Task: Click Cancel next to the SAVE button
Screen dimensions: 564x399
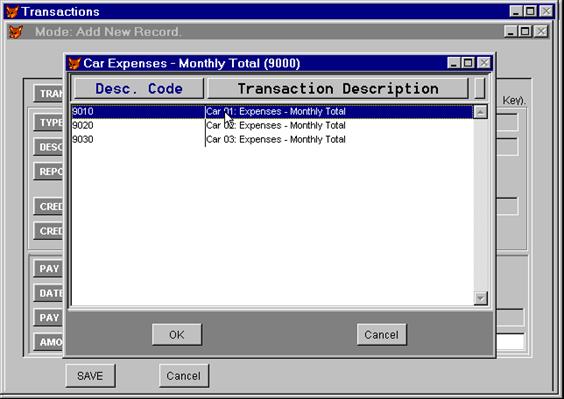Action: tap(183, 376)
